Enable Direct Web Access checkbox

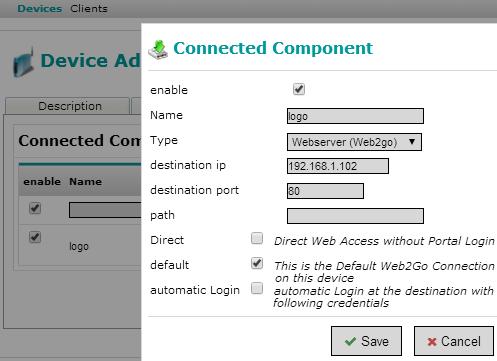(x=257, y=239)
